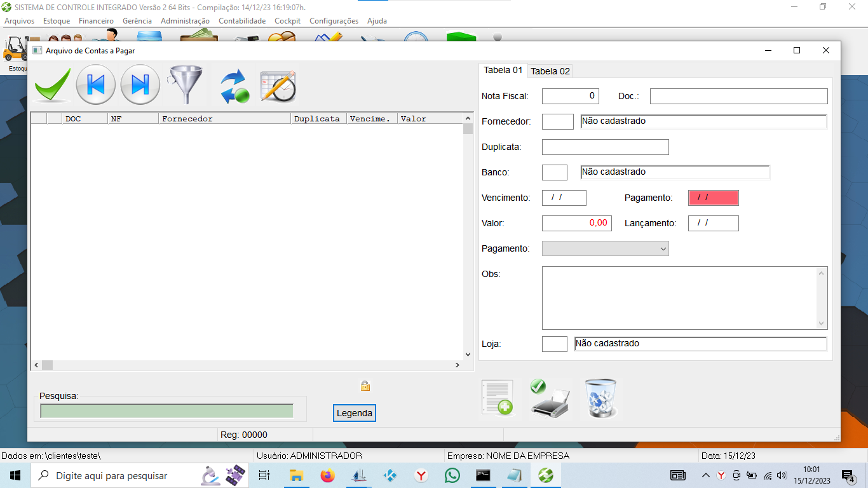Viewport: 868px width, 488px height.
Task: Toggle the small padlock lock icon
Action: click(365, 386)
